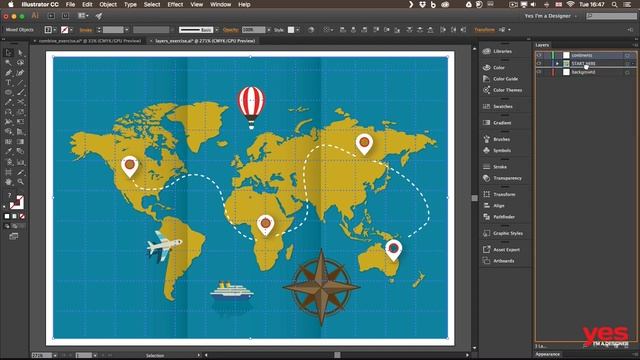Select the Selection tool
This screenshot has height=360, width=640.
(8, 53)
